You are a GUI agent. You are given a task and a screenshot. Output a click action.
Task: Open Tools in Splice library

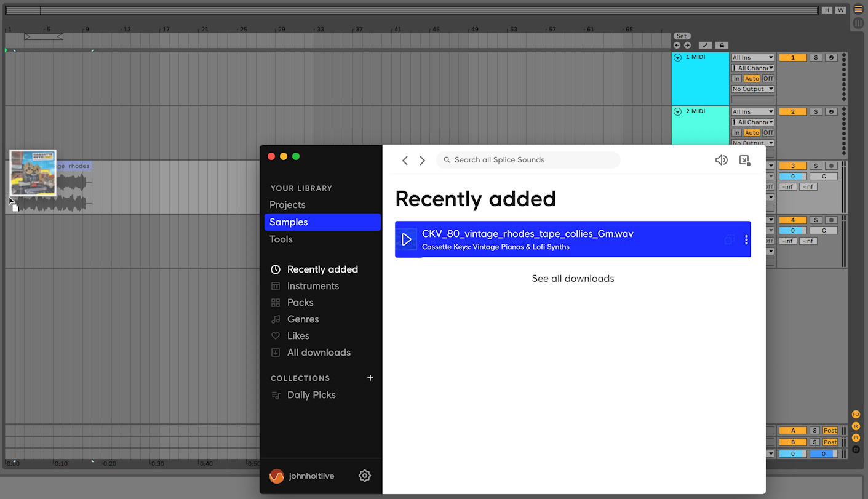(x=281, y=239)
